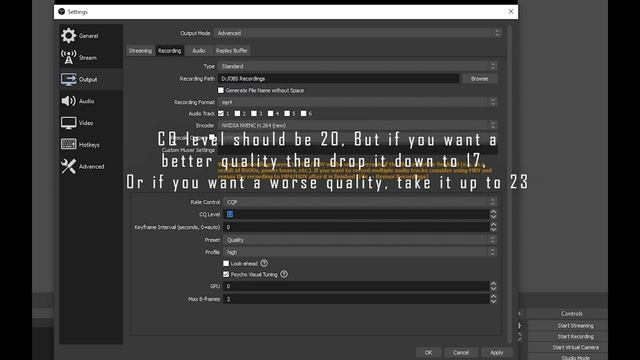Adjust Keyframe Interval stepper arrows

click(493, 227)
